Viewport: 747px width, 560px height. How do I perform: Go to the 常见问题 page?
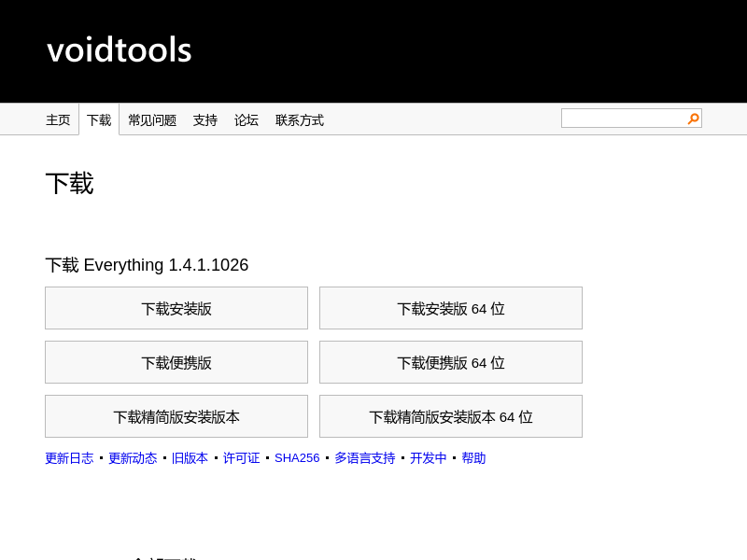click(152, 120)
